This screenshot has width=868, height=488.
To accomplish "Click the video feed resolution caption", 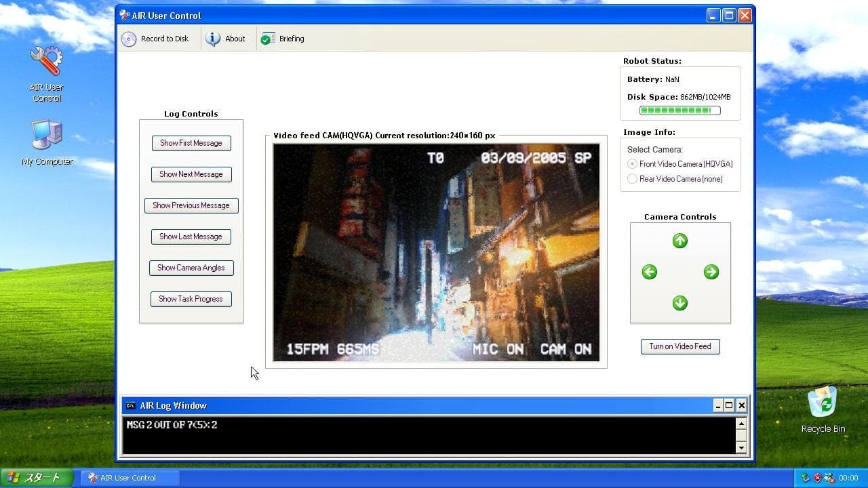I will [x=384, y=136].
